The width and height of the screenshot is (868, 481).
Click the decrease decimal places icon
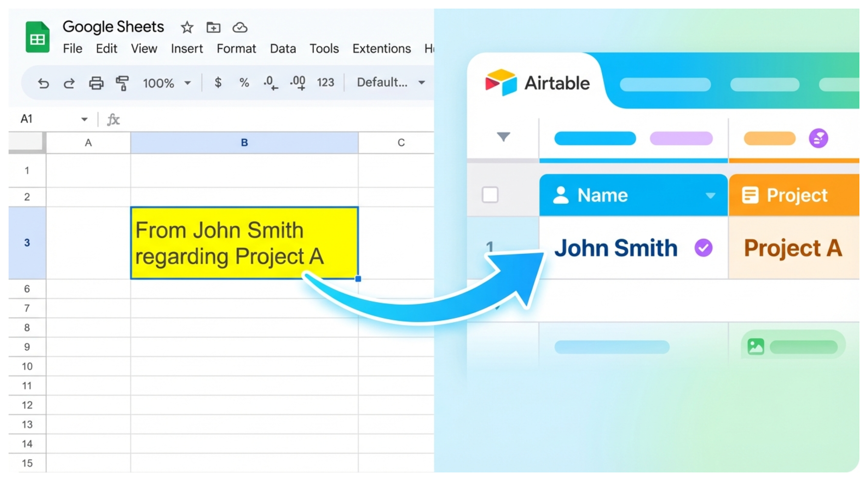[270, 83]
